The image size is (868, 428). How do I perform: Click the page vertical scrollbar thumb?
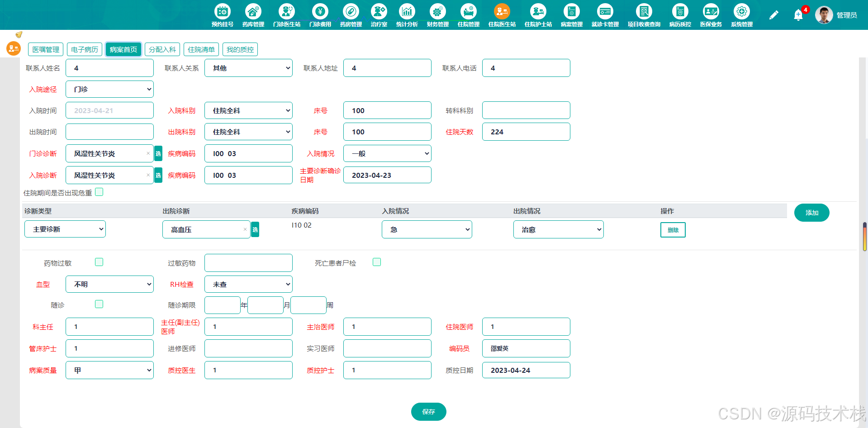tap(865, 236)
